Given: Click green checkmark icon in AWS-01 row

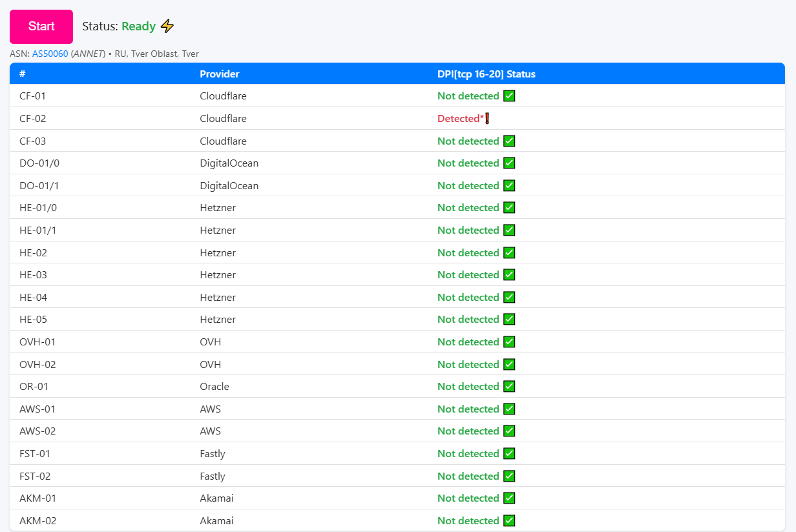Looking at the screenshot, I should 509,409.
